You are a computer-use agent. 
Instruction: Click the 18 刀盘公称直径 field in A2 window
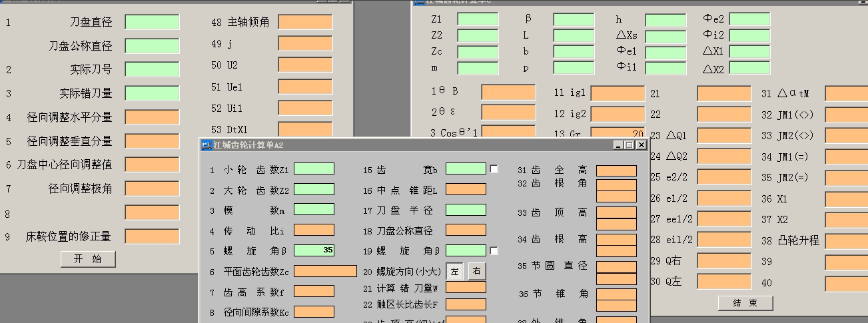pos(466,230)
